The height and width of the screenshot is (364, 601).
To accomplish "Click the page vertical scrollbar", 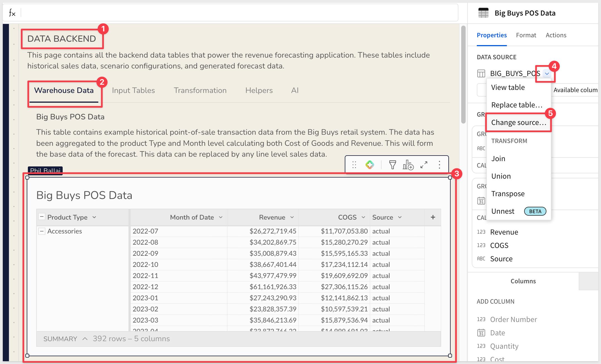I will (x=463, y=75).
